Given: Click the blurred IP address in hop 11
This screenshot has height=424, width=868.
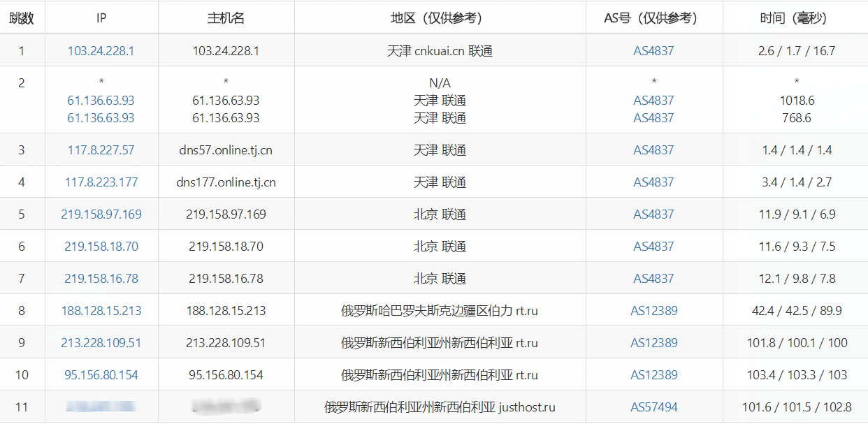Looking at the screenshot, I should [x=101, y=406].
